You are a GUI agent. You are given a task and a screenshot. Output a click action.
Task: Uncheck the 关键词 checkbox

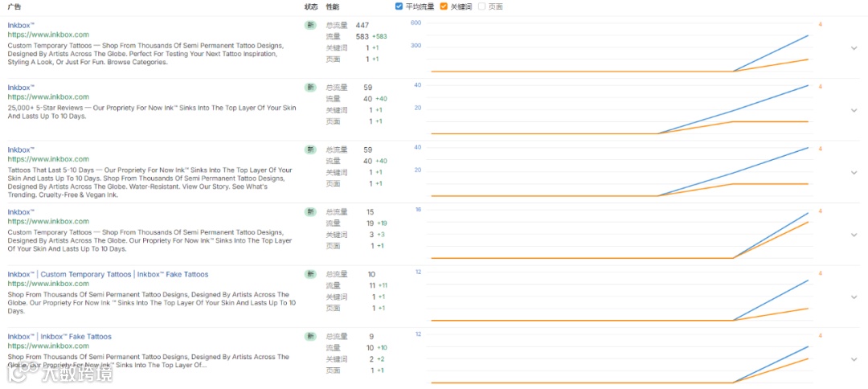coord(444,6)
